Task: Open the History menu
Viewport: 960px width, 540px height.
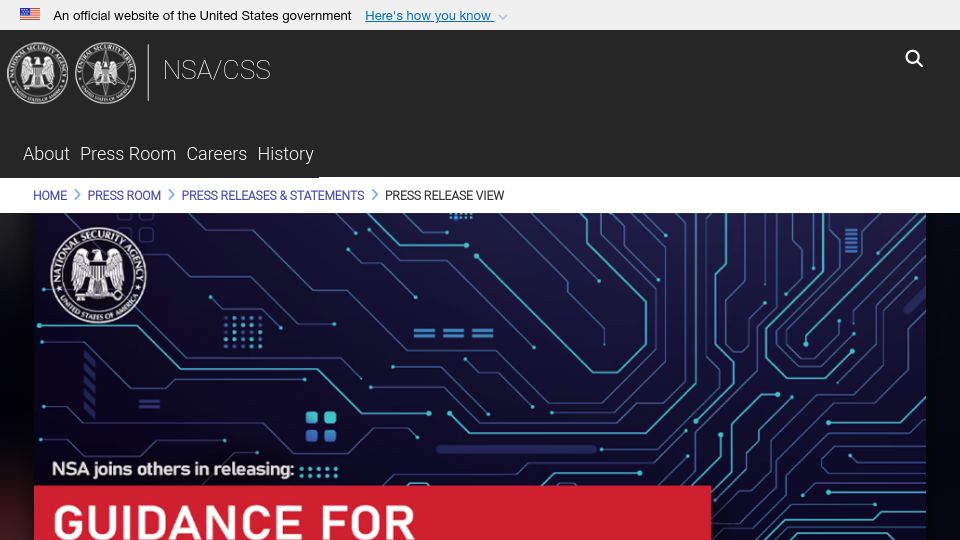Action: point(285,154)
